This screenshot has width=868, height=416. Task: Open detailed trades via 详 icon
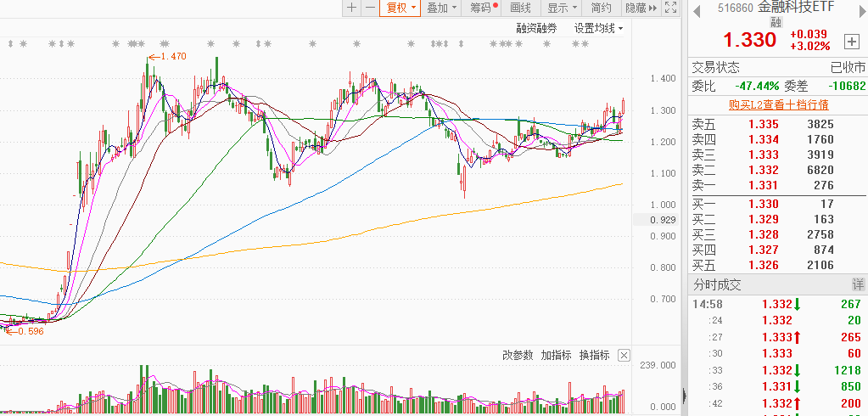[x=858, y=285]
